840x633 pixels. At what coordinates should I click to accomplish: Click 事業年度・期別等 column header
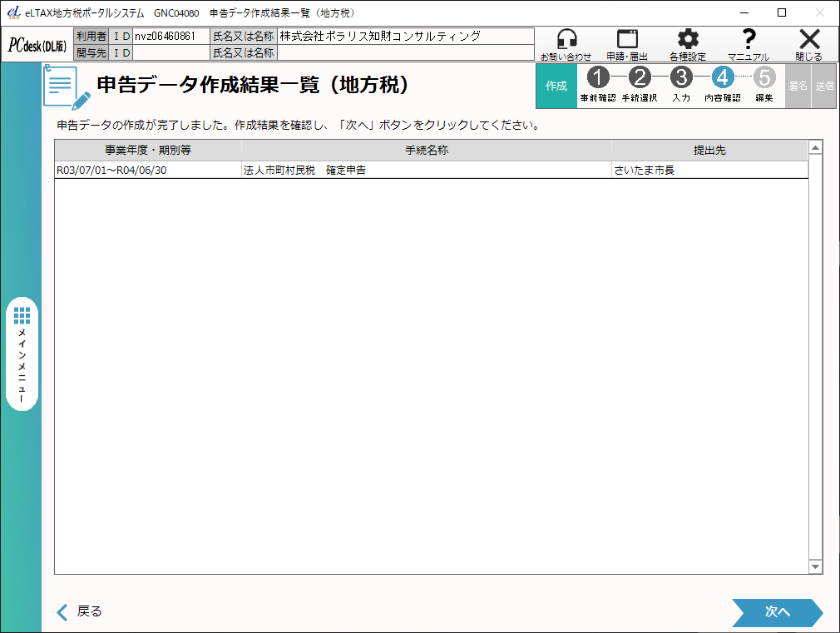(148, 150)
